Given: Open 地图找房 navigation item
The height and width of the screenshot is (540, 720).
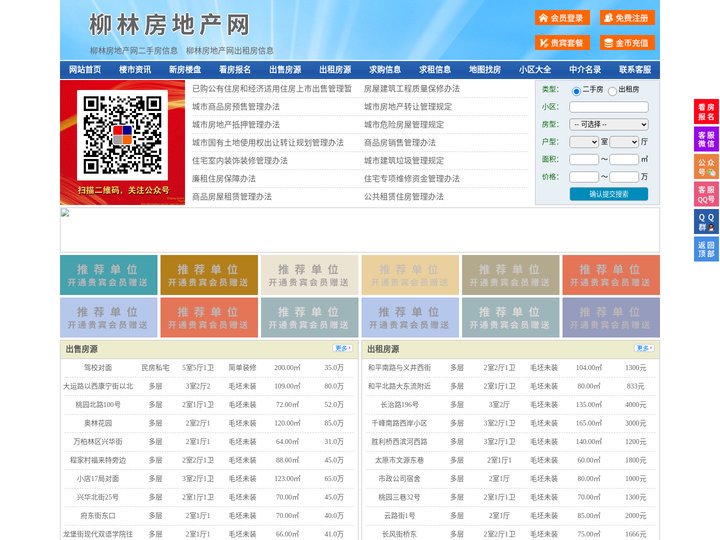Looking at the screenshot, I should tap(485, 70).
